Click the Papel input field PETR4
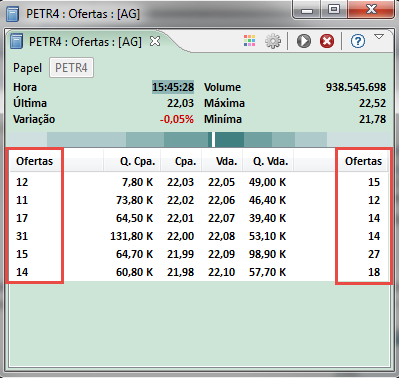The width and height of the screenshot is (399, 378). pyautogui.click(x=71, y=68)
